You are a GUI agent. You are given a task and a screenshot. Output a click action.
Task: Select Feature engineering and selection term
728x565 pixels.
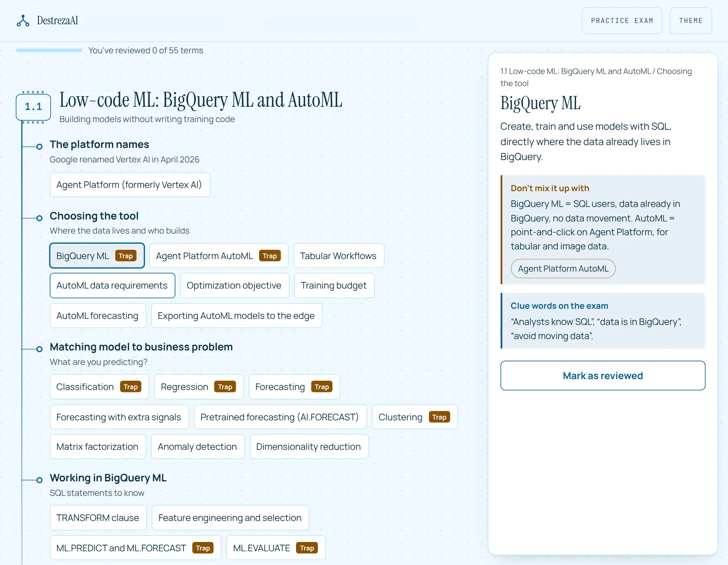[x=230, y=518]
